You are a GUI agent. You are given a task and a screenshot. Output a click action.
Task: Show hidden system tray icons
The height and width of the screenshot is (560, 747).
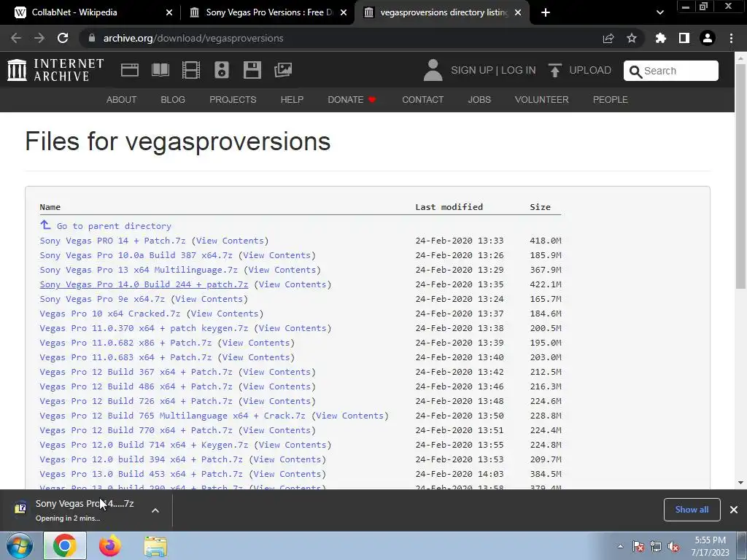pos(620,547)
